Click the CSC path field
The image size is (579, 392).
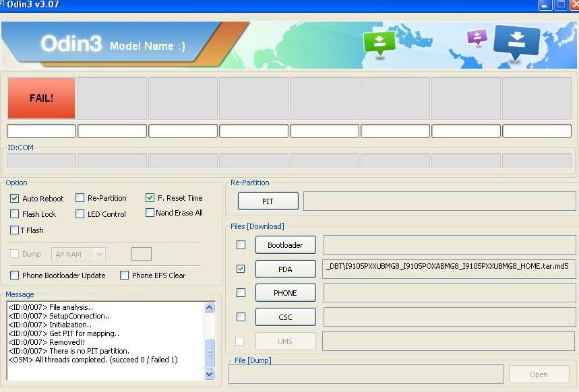pos(450,317)
